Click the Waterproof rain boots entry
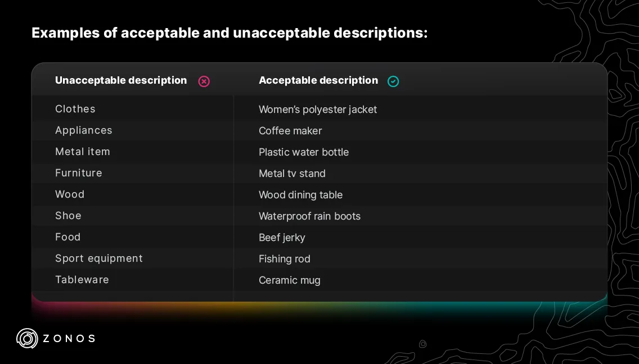Screen dimensions: 639x364 pos(309,216)
